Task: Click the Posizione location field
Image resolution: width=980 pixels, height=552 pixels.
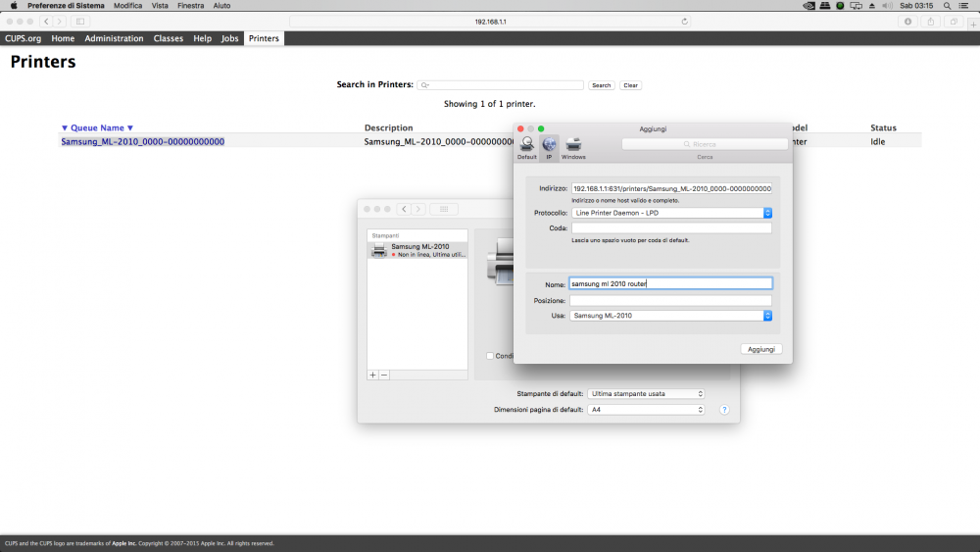Action: 670,301
